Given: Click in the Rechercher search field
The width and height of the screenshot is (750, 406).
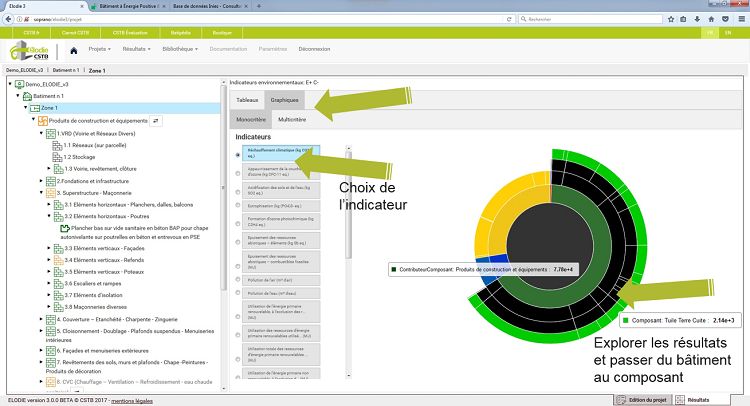Looking at the screenshot, I should point(591,19).
